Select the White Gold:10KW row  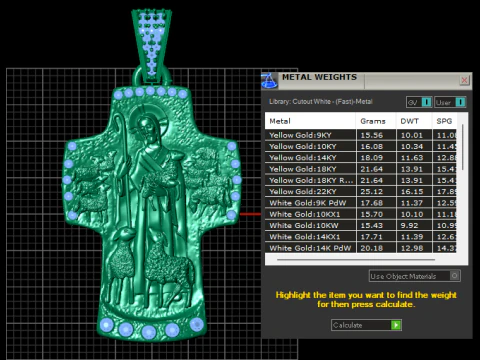click(361, 226)
